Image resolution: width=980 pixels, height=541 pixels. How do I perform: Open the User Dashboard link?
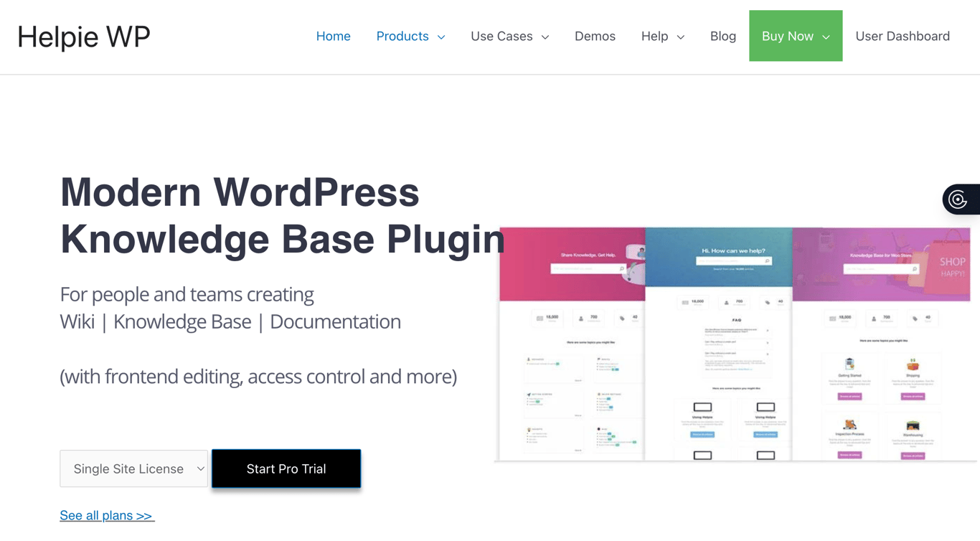[x=903, y=36]
